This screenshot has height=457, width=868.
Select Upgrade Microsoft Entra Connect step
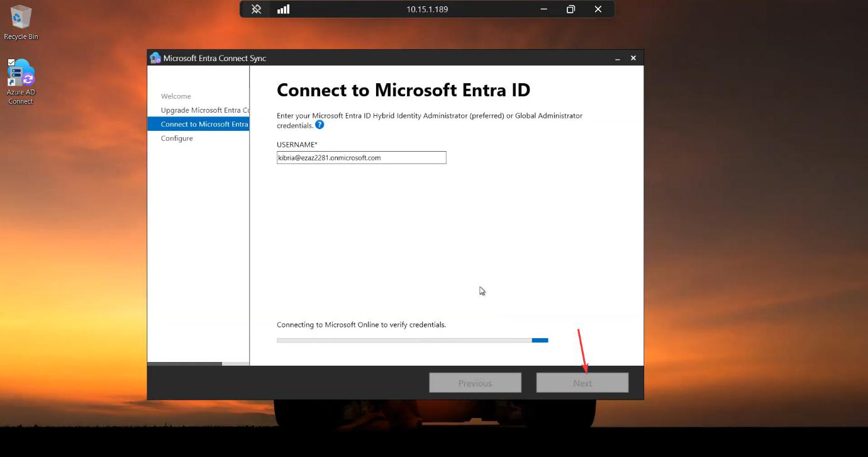pos(205,110)
